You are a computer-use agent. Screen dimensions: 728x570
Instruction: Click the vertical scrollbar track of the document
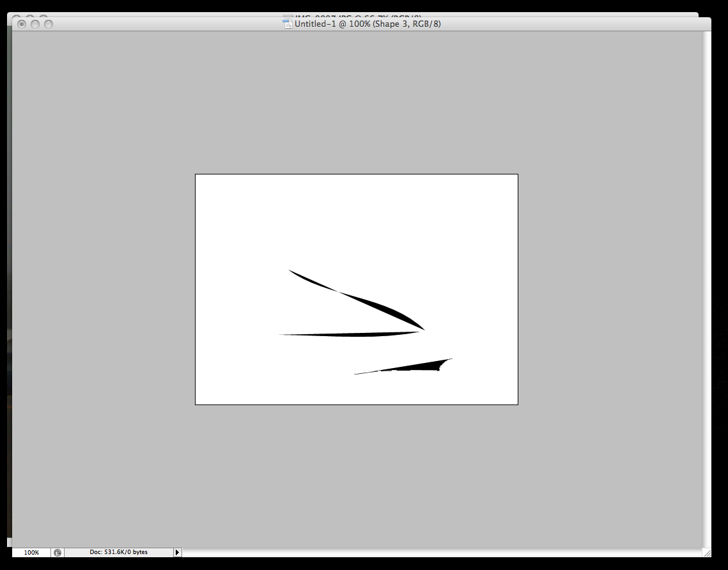[706, 288]
